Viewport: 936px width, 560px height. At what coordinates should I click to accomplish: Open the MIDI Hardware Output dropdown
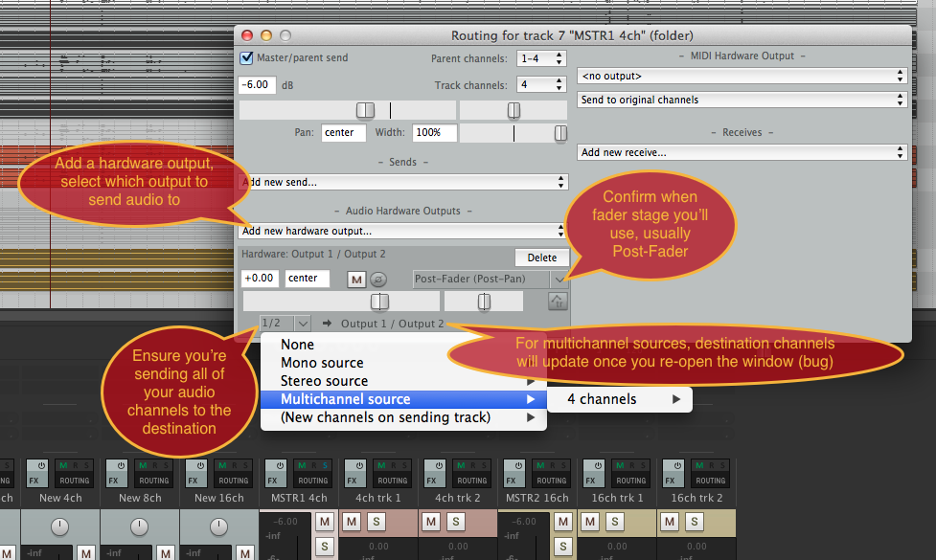[x=742, y=76]
